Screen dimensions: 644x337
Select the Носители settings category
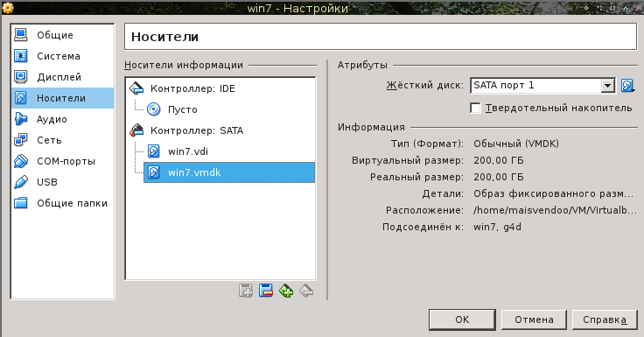(62, 98)
